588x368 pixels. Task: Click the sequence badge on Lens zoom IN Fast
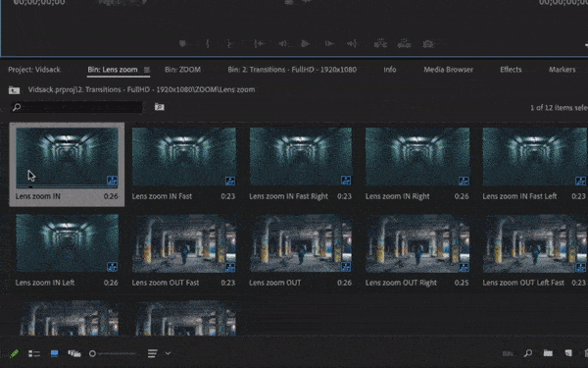pos(230,181)
